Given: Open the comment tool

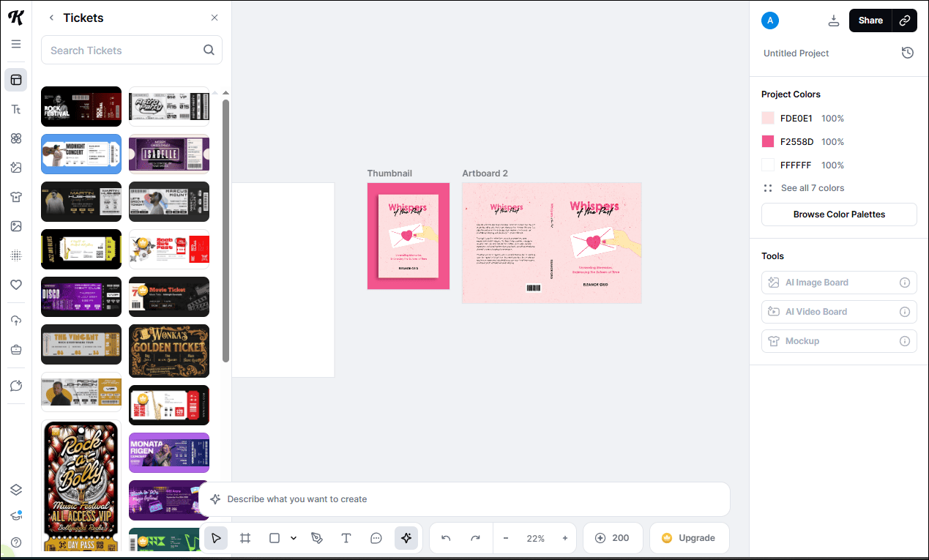Looking at the screenshot, I should tap(376, 538).
